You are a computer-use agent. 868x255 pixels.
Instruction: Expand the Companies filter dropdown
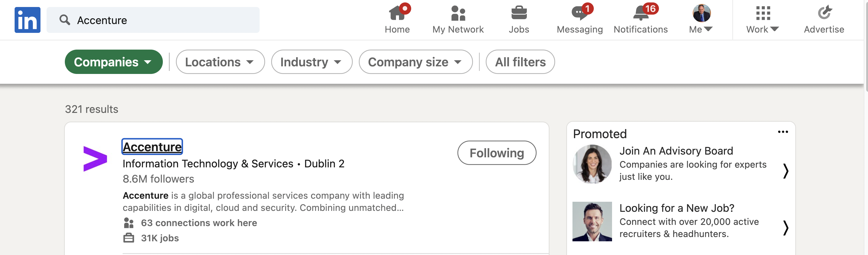point(114,62)
